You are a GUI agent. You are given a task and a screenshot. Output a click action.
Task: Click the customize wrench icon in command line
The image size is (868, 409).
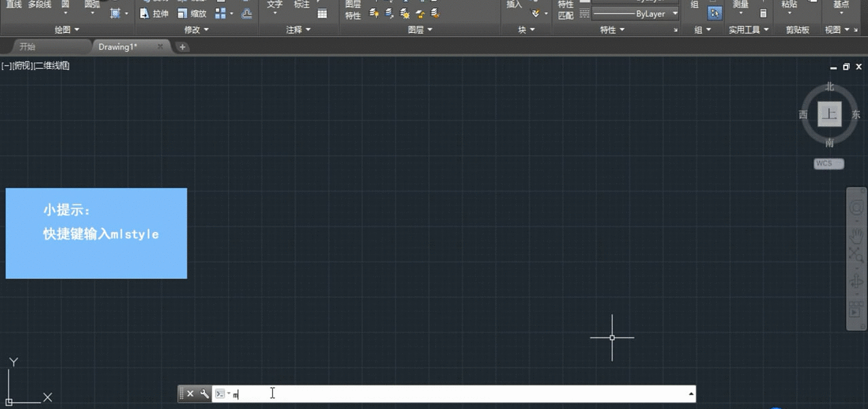(204, 393)
